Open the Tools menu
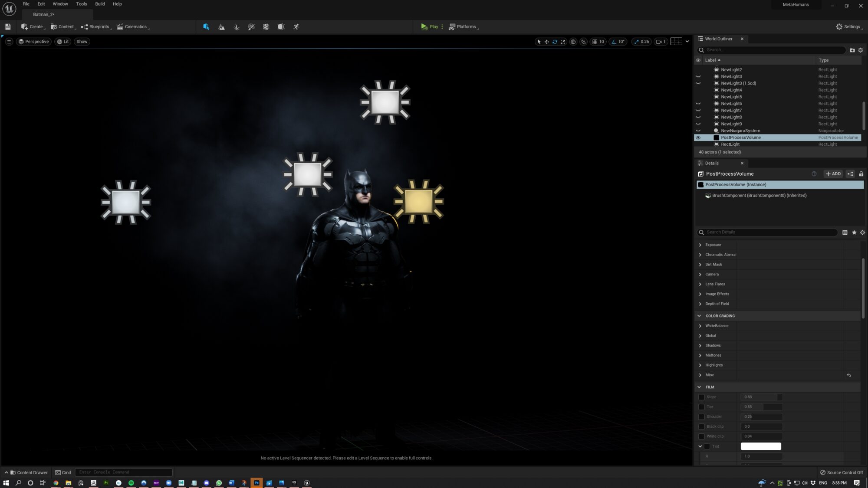 pos(82,4)
